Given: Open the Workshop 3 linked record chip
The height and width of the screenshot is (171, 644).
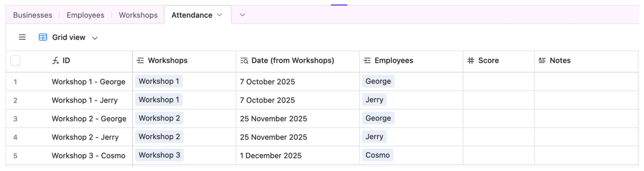Looking at the screenshot, I should [159, 155].
